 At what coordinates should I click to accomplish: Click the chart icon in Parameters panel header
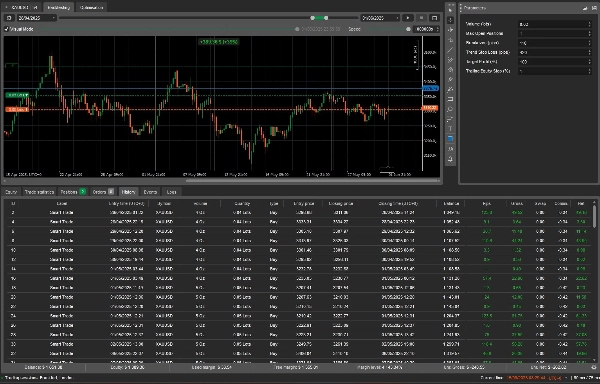[585, 8]
